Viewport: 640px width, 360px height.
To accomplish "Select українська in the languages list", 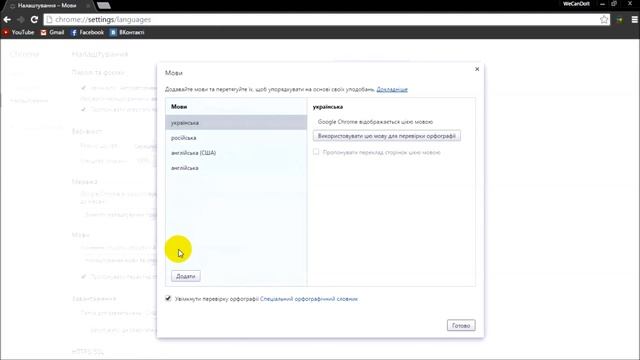I will pos(236,122).
